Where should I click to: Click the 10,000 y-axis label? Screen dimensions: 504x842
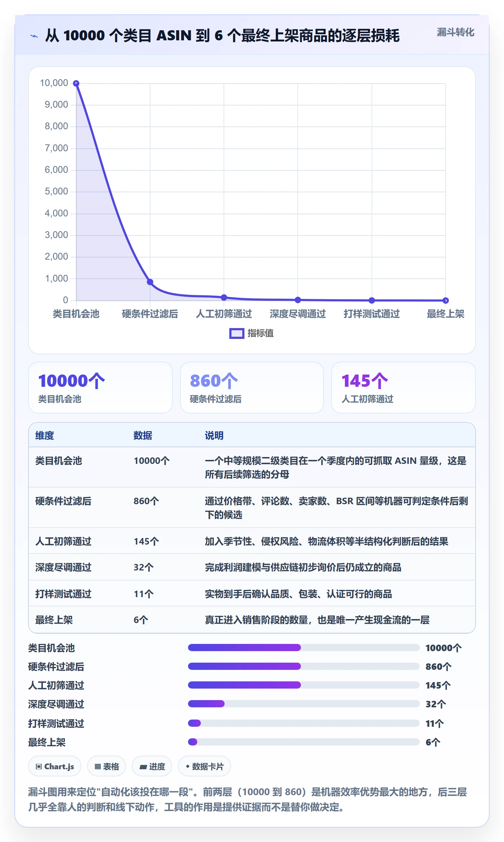(54, 83)
